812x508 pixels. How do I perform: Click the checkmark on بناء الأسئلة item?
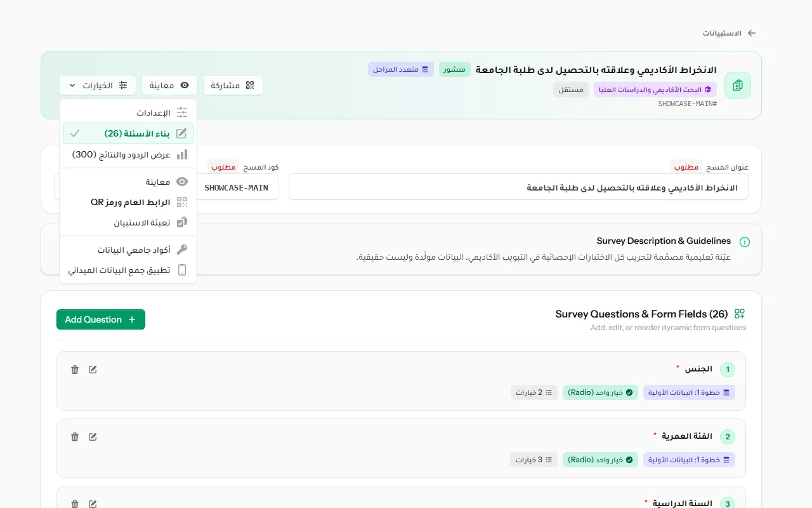[75, 133]
